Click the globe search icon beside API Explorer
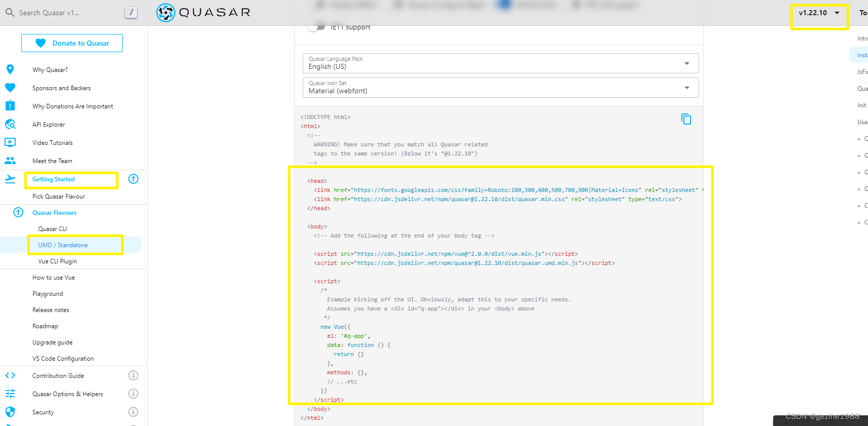Screen dimensions: 868x426 point(10,124)
